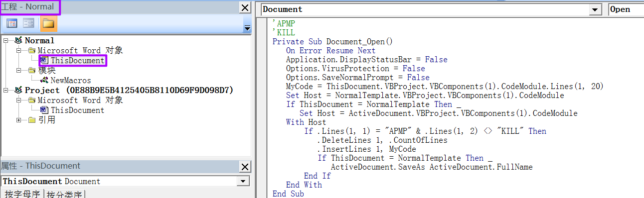Viewport: 644px width, 198px height.
Task: Switch to the 按字母序 tab
Action: click(22, 194)
